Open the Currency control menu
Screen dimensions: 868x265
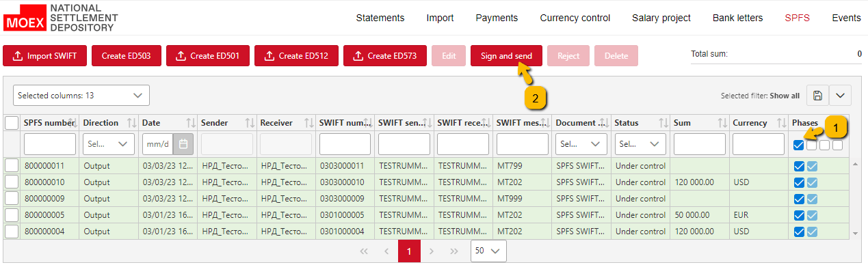(575, 18)
